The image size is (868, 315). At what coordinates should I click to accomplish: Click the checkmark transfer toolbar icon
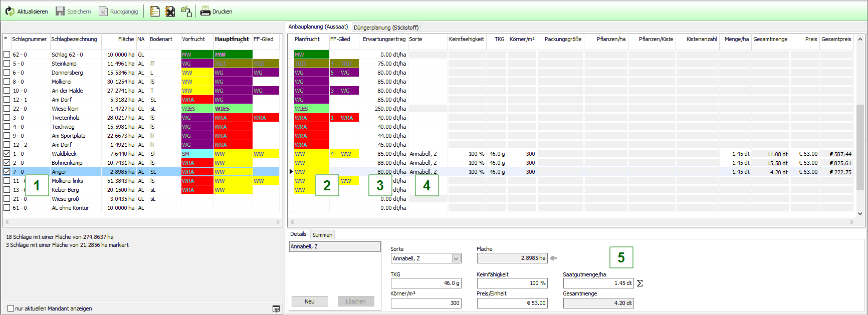coord(186,11)
